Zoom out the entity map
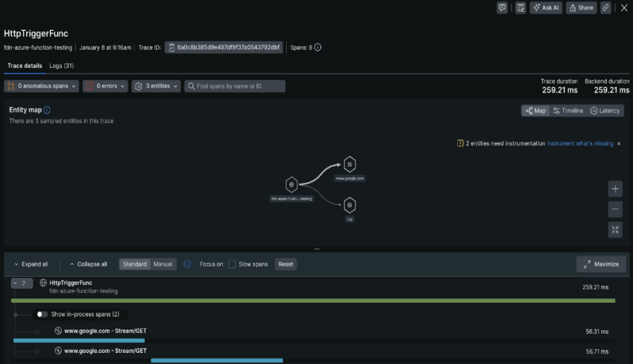633x364 pixels. coord(615,209)
